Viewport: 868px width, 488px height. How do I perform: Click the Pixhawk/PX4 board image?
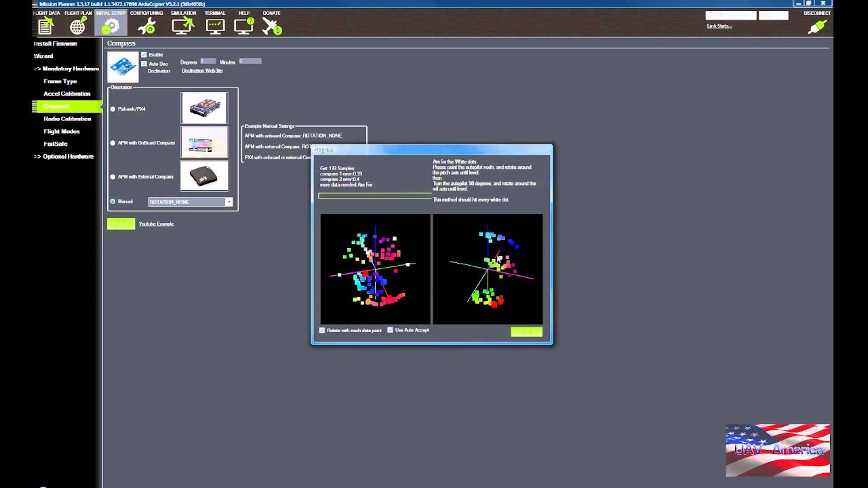coord(204,108)
